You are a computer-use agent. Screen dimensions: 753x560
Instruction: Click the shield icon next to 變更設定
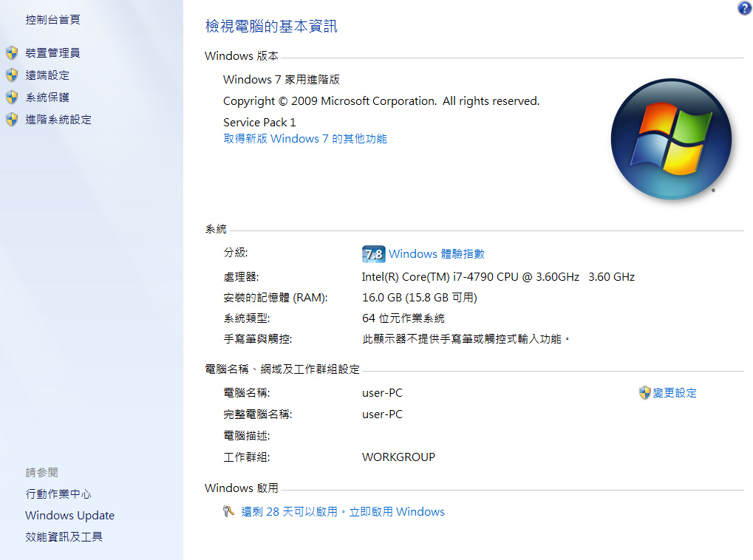tap(644, 393)
